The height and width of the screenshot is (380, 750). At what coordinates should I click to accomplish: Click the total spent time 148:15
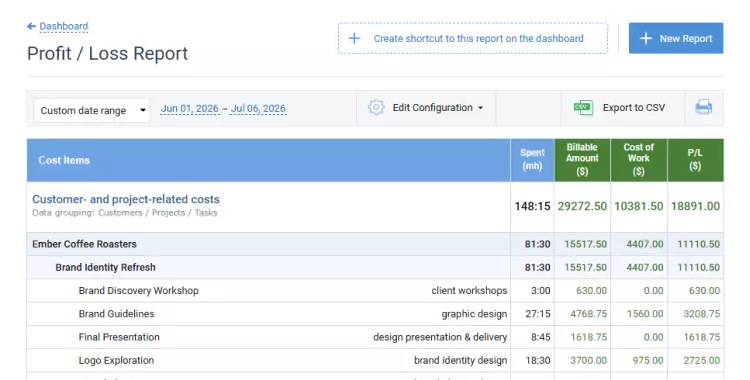tap(532, 206)
